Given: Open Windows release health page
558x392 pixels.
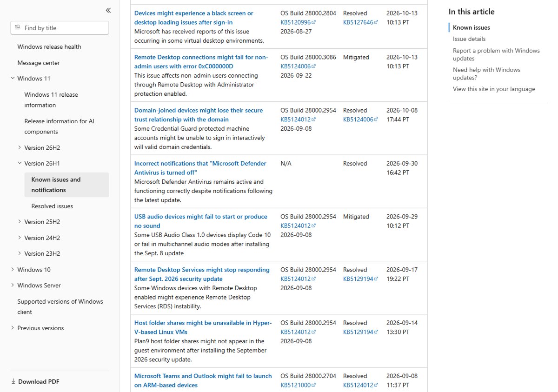Looking at the screenshot, I should 49,47.
